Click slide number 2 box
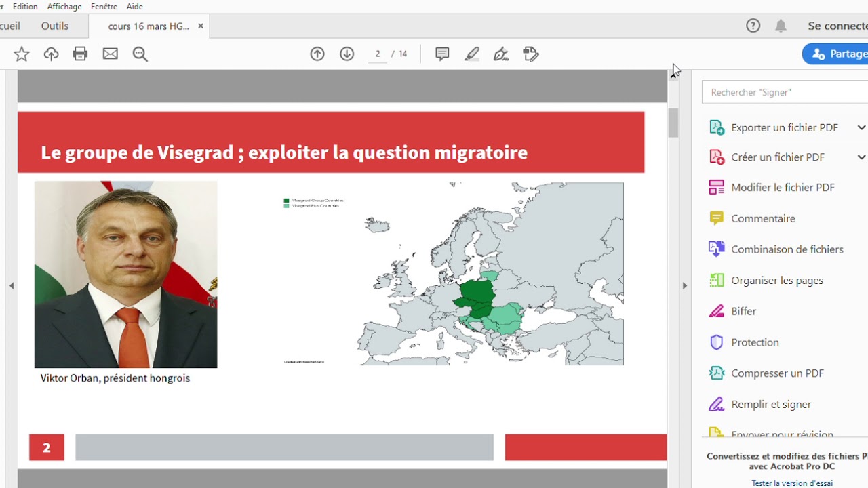 47,447
